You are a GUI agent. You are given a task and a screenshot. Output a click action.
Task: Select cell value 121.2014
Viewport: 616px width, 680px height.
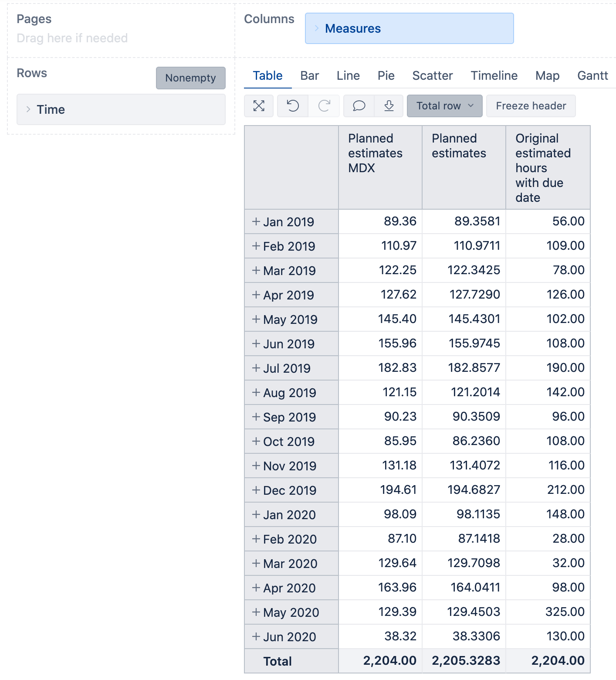point(475,392)
